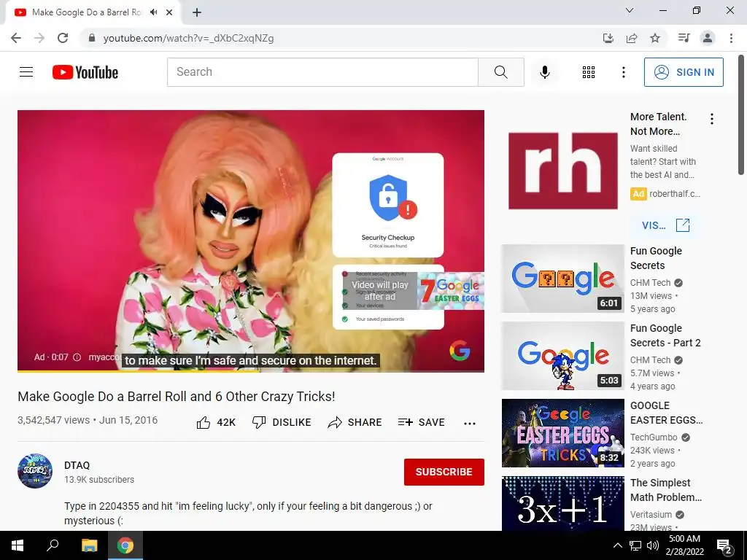The height and width of the screenshot is (560, 747).
Task: Open "Fun Google Secrets - Part 2" title
Action: pos(665,335)
